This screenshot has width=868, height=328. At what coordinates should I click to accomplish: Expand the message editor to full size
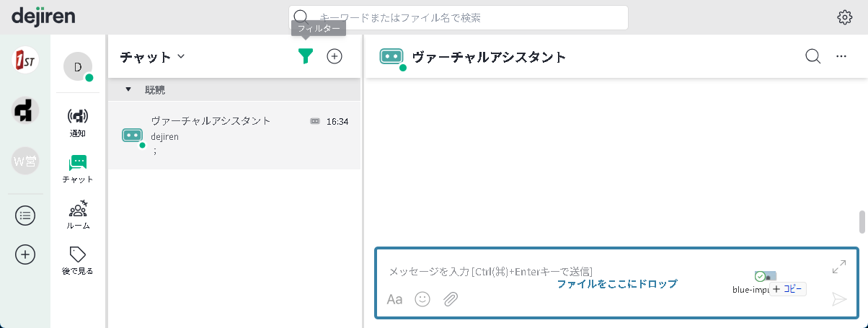coord(838,267)
